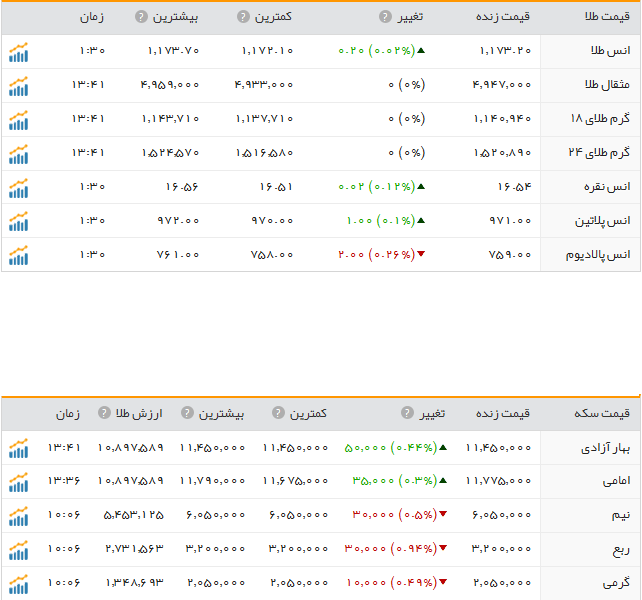Open chart icon for ربع coin row
Viewport: 642px width, 600px height.
tap(18, 550)
